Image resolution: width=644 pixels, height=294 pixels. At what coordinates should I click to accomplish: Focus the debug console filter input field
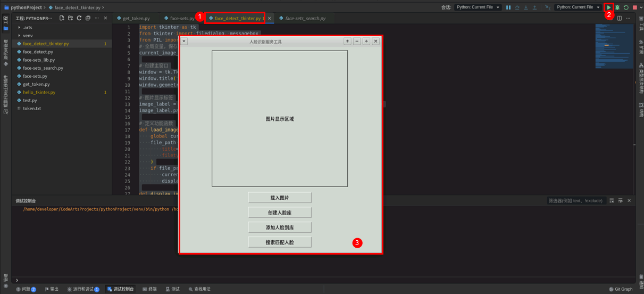[576, 201]
